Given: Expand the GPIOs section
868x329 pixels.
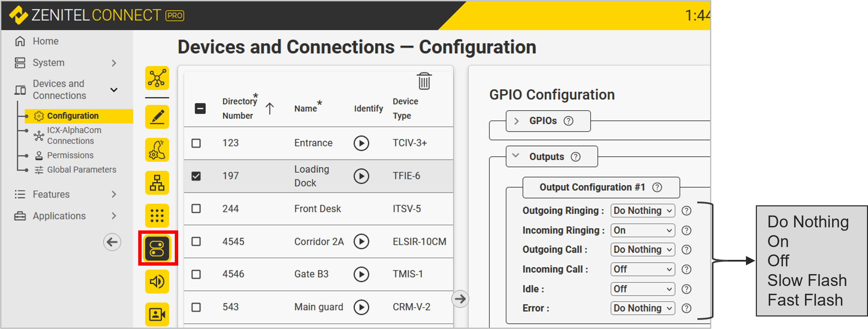Looking at the screenshot, I should (517, 121).
